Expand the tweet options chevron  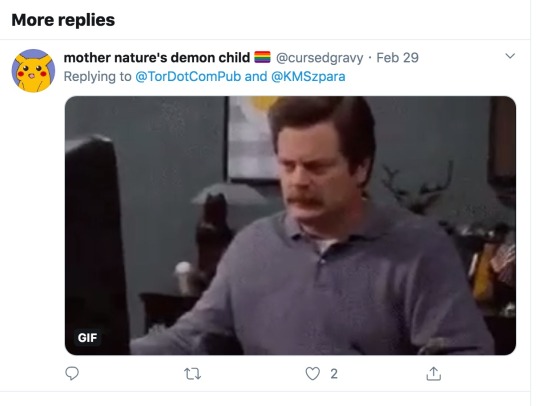(510, 56)
